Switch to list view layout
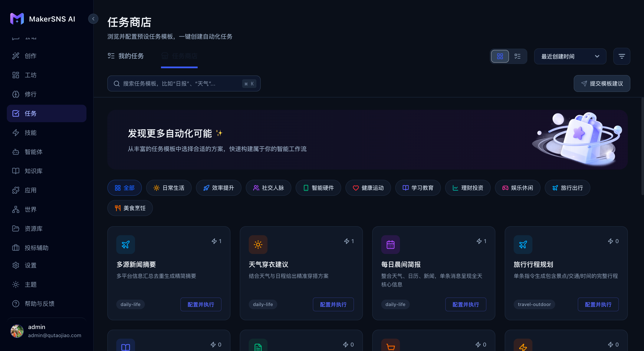 [517, 56]
